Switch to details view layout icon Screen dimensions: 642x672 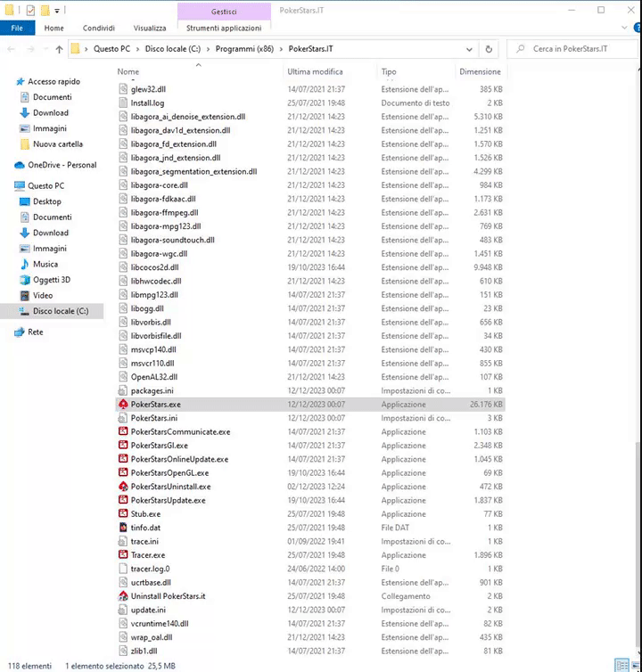[621, 665]
